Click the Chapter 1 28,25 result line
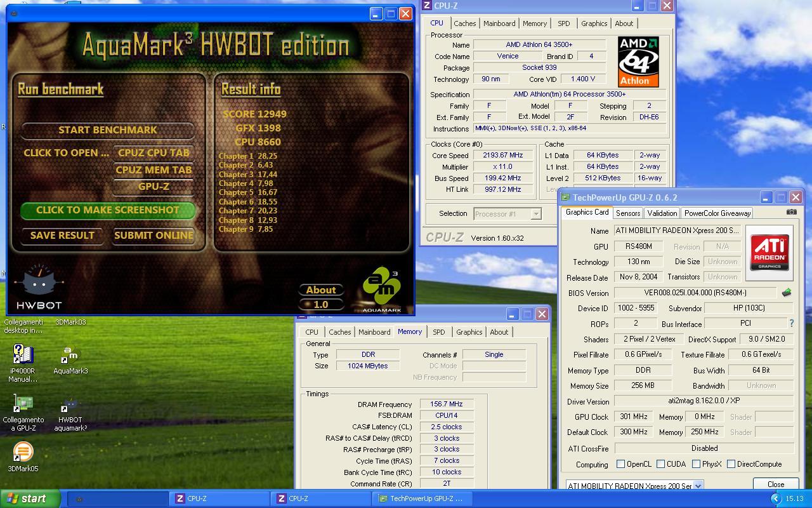This screenshot has width=812, height=508. [x=248, y=156]
